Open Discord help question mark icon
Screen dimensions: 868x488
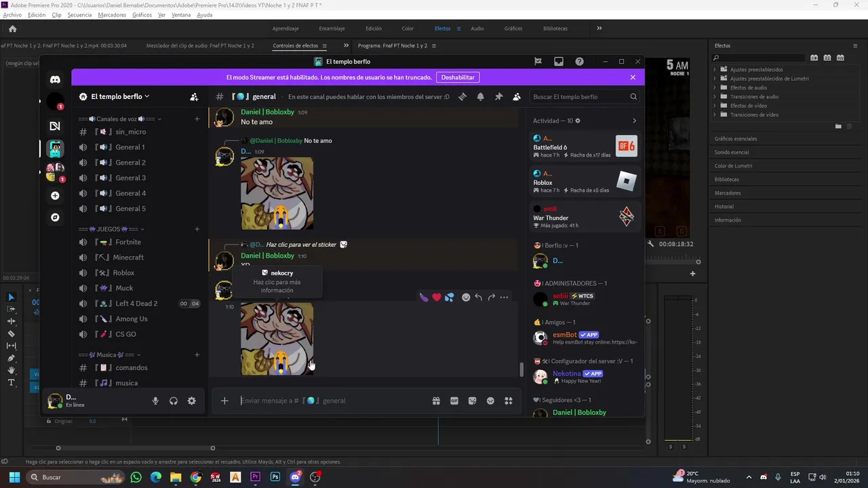(x=579, y=62)
